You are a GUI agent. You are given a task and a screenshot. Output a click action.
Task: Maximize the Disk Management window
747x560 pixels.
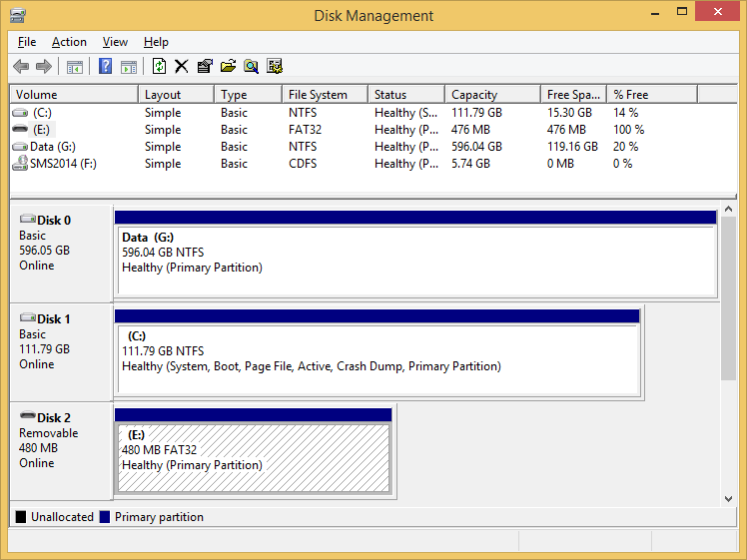tap(682, 12)
